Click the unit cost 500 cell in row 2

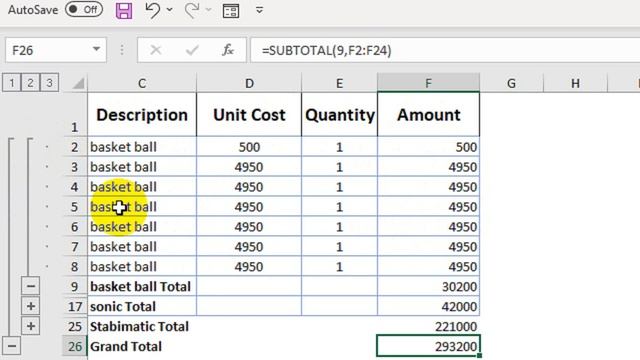pyautogui.click(x=249, y=147)
